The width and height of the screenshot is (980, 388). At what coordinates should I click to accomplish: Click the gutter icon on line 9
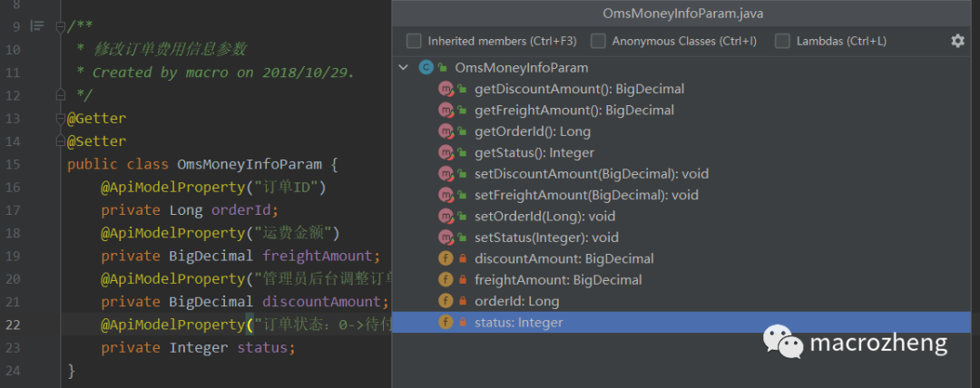pos(37,26)
